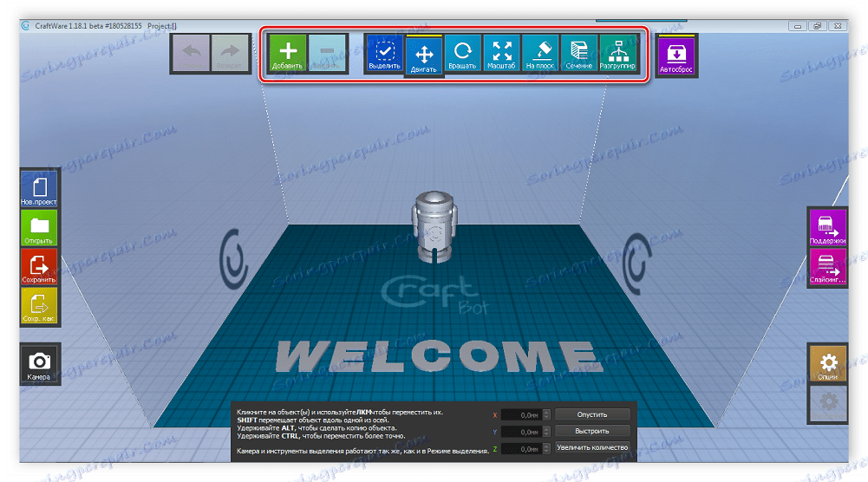868x482 pixels.
Task: Click Сохр. как save-as button
Action: click(x=39, y=305)
